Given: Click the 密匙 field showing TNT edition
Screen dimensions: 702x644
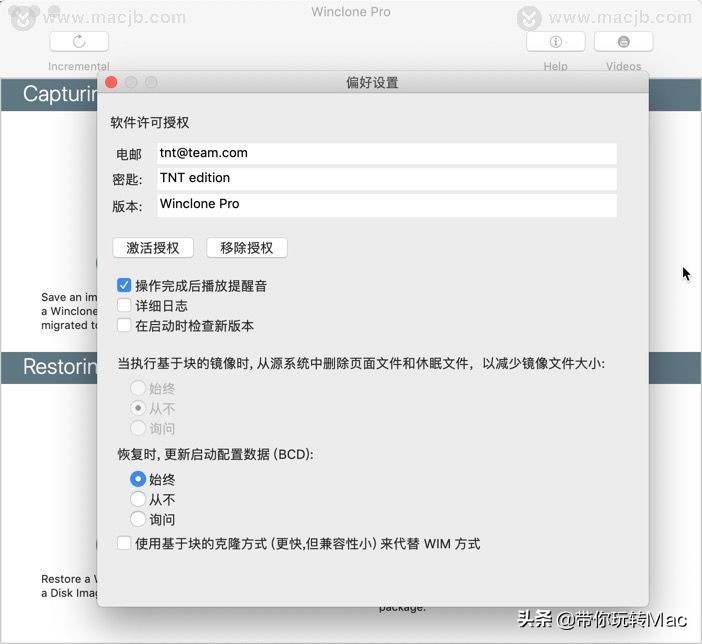Looking at the screenshot, I should click(x=387, y=179).
